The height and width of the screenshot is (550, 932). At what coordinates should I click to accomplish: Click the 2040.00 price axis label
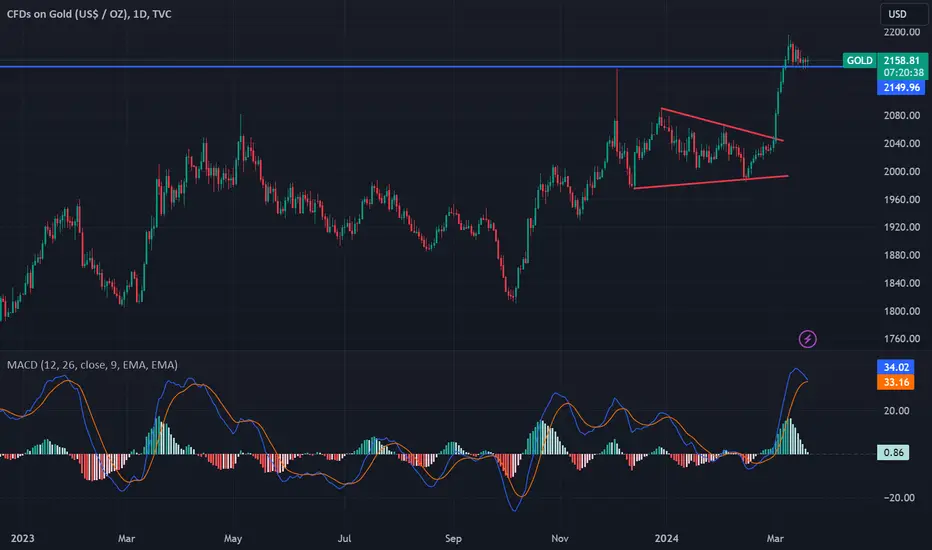902,143
